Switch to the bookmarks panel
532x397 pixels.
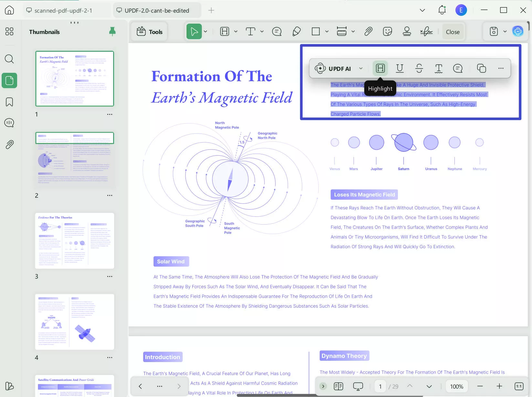pyautogui.click(x=9, y=102)
